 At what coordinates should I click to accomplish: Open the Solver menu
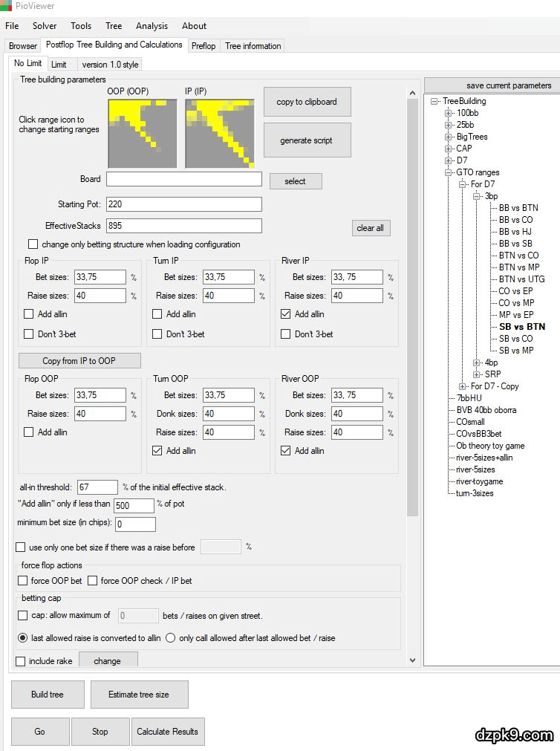(45, 26)
